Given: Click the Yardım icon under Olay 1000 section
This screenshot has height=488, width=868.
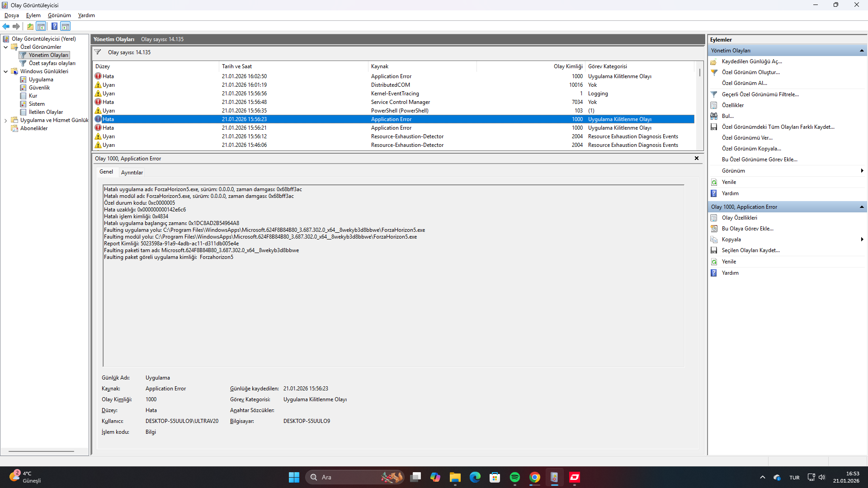Looking at the screenshot, I should point(714,273).
